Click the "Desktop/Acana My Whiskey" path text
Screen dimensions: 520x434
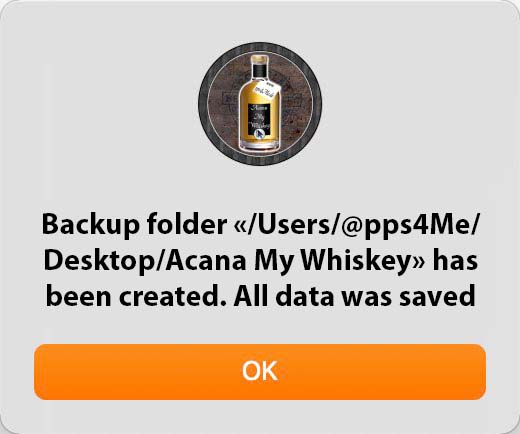click(228, 261)
